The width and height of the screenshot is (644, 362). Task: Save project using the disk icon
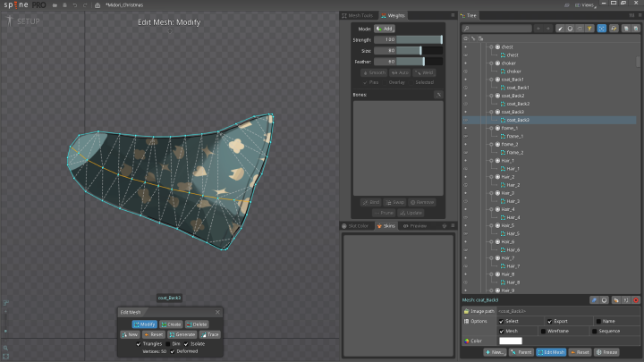65,5
